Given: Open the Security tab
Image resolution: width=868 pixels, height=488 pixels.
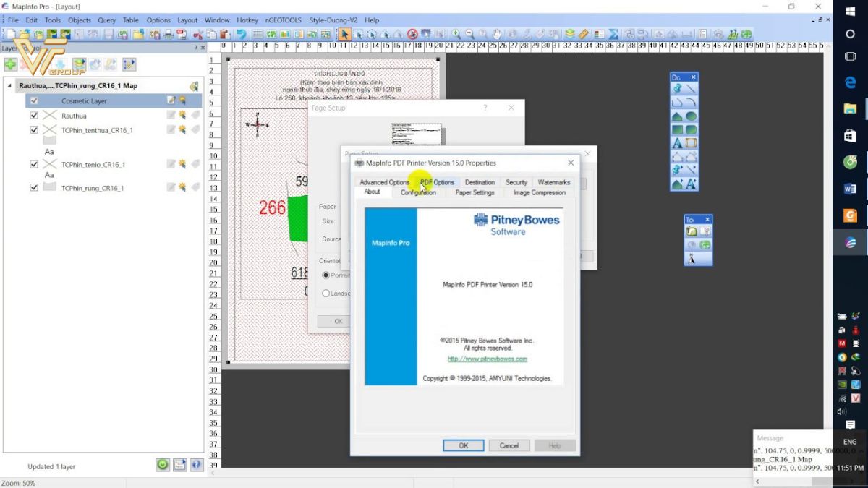Looking at the screenshot, I should (x=516, y=182).
